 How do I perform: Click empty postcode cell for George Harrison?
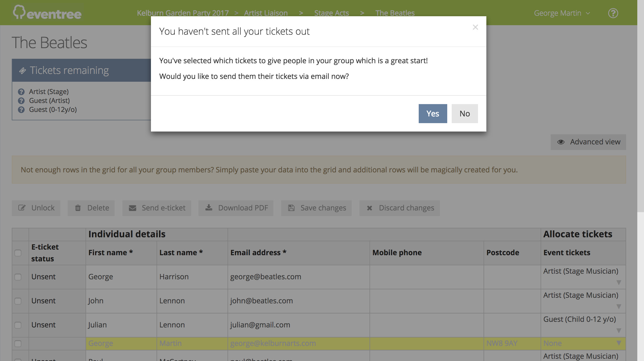[x=512, y=277]
